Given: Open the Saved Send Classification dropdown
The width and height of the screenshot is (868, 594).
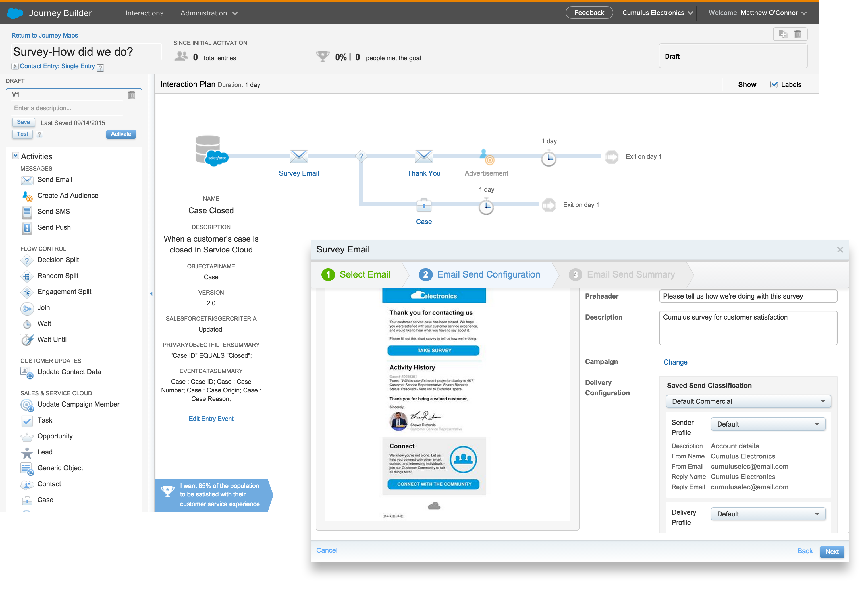Looking at the screenshot, I should pos(748,401).
